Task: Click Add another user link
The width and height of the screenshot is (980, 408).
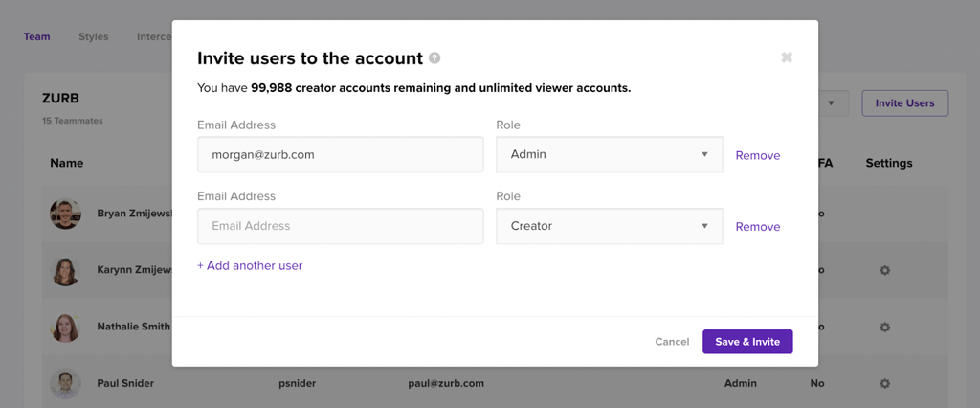Action: 250,265
